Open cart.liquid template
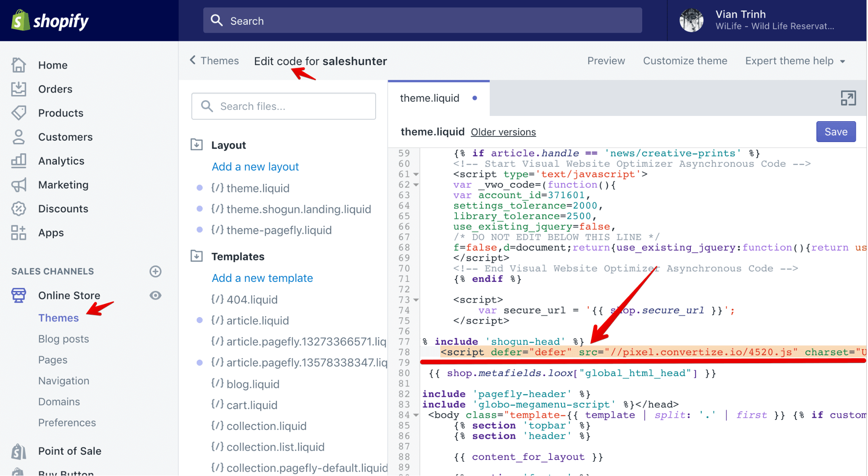The height and width of the screenshot is (476, 868). click(x=244, y=405)
